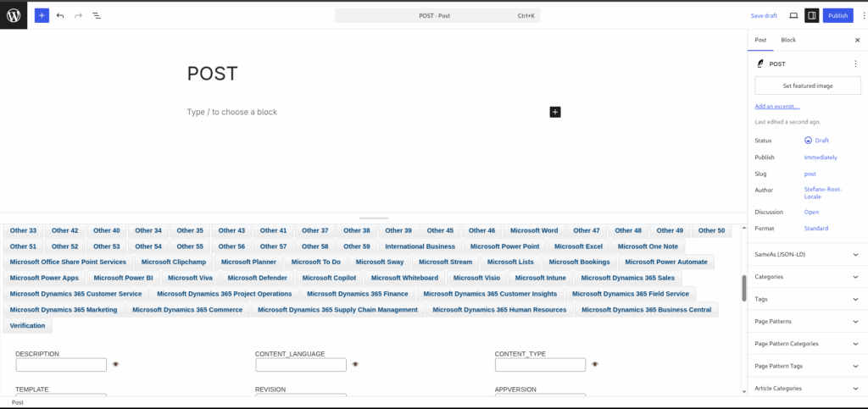Click the Post breadcrumb in footer
The width and height of the screenshot is (868, 409).
tap(18, 402)
